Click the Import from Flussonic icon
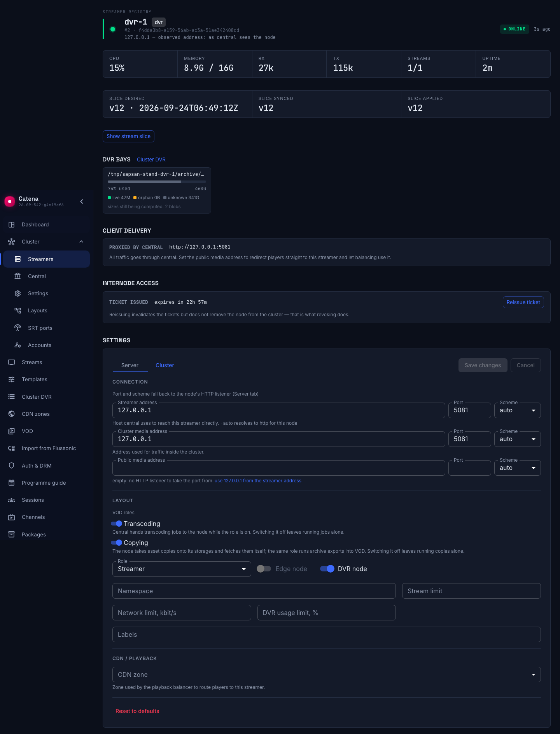Image resolution: width=560 pixels, height=734 pixels. pyautogui.click(x=12, y=448)
